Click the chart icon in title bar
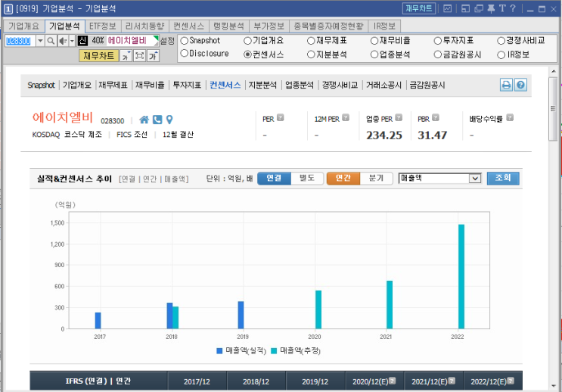 pyautogui.click(x=447, y=8)
